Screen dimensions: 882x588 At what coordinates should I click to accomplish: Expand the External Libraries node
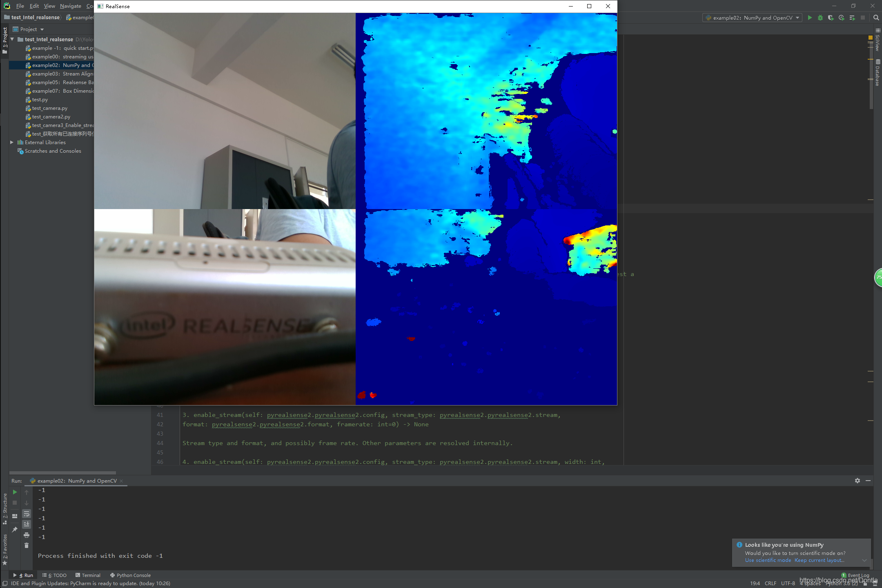[x=11, y=142]
